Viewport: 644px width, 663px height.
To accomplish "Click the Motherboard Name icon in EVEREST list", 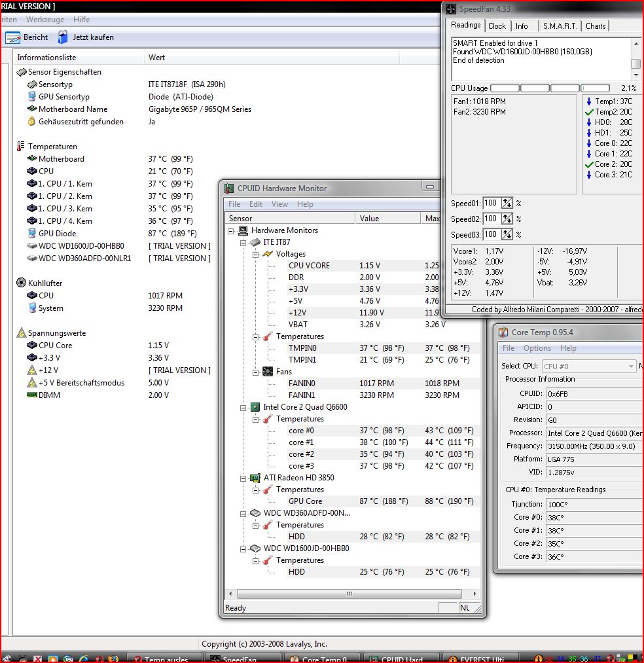I will click(31, 109).
